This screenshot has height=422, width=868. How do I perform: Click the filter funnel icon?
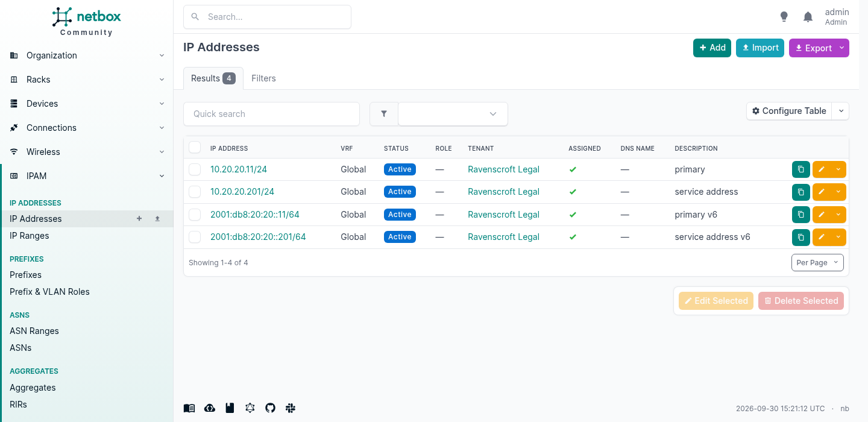pos(384,114)
